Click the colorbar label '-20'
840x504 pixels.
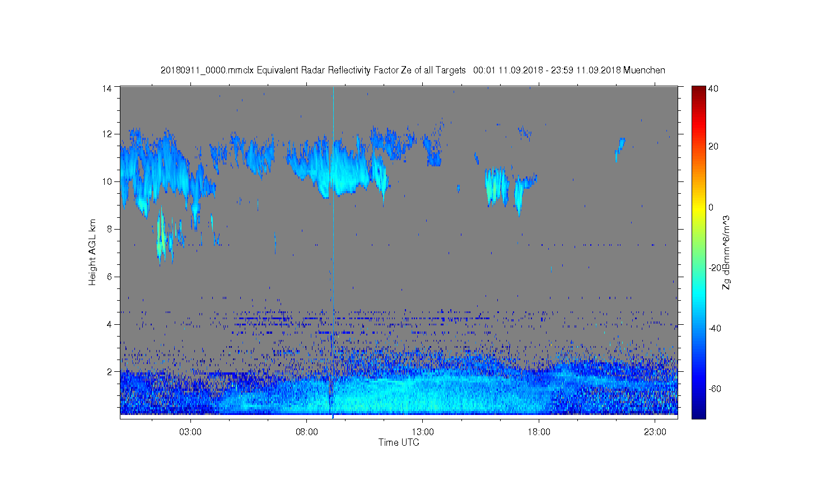point(715,268)
